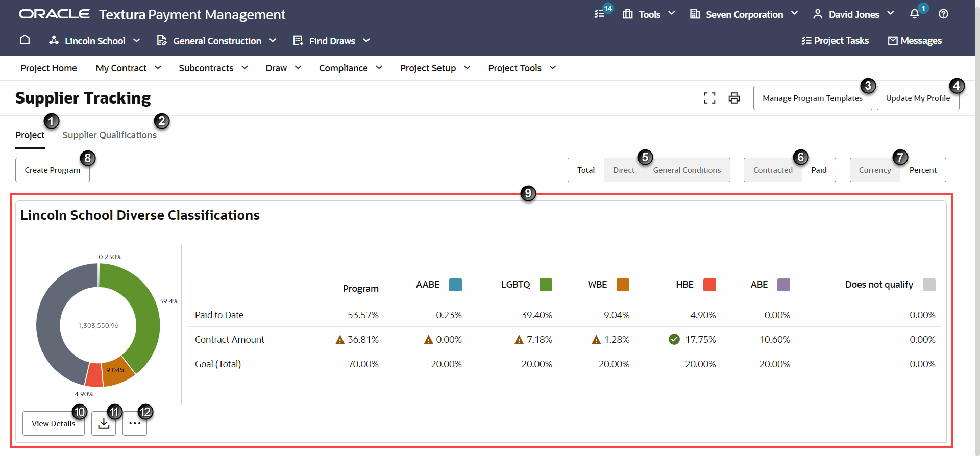Open the David Jones user menu
The width and height of the screenshot is (980, 456).
[x=891, y=13]
